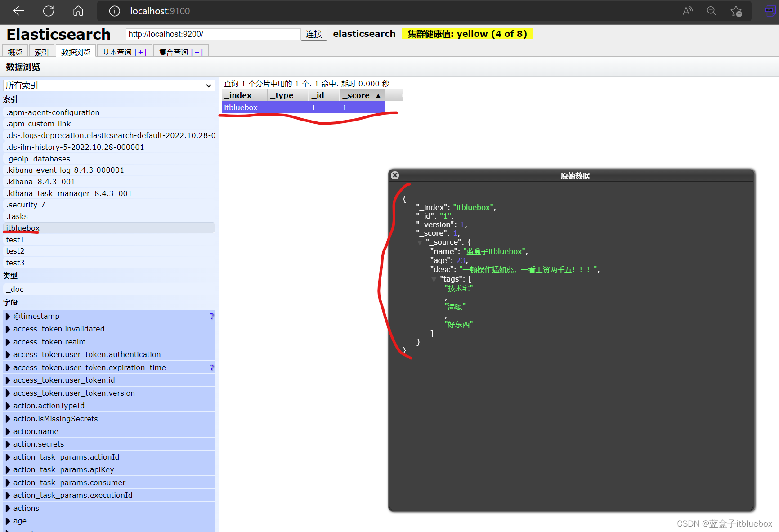Image resolution: width=779 pixels, height=532 pixels.
Task: Add page to favorites star icon
Action: point(736,11)
